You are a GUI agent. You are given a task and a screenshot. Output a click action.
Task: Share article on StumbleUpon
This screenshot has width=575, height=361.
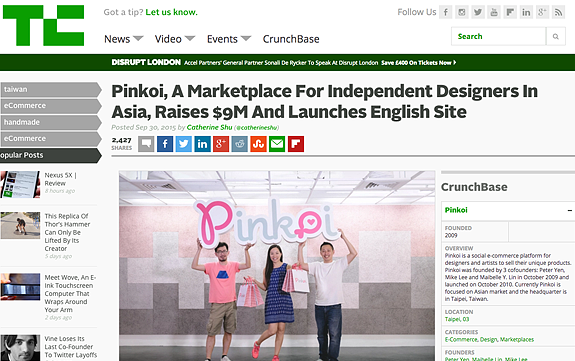pyautogui.click(x=259, y=144)
